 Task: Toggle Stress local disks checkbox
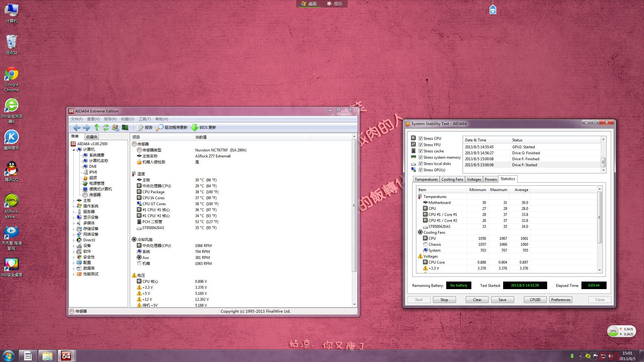coord(420,163)
